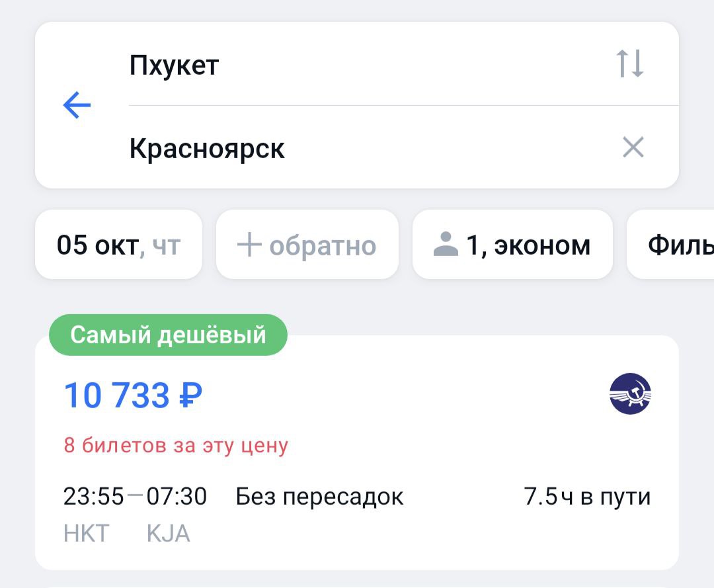Screen dimensions: 714x588
Task: Tap the 7.5ч в пути duration
Action: (587, 497)
